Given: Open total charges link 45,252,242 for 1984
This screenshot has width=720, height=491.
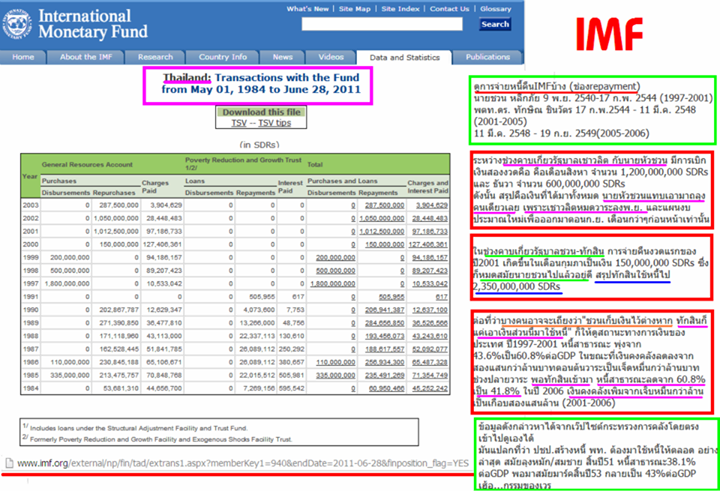Looking at the screenshot, I should tap(430, 389).
